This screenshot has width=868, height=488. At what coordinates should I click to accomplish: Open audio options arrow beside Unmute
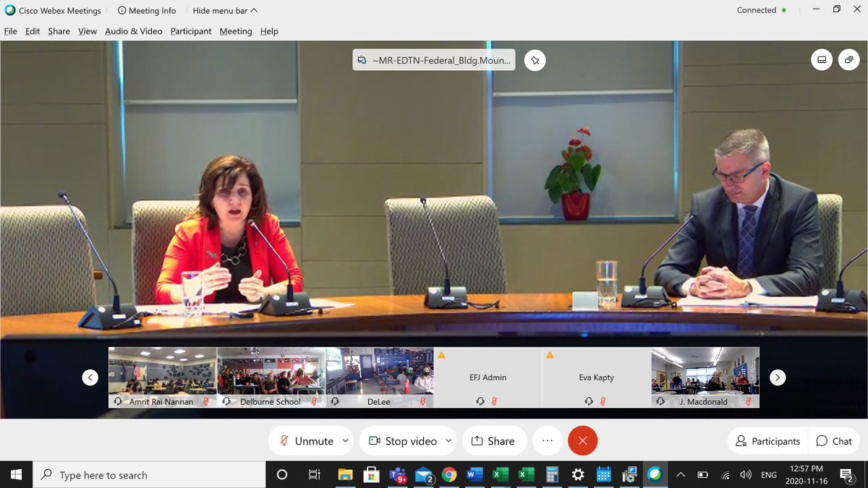(x=346, y=441)
